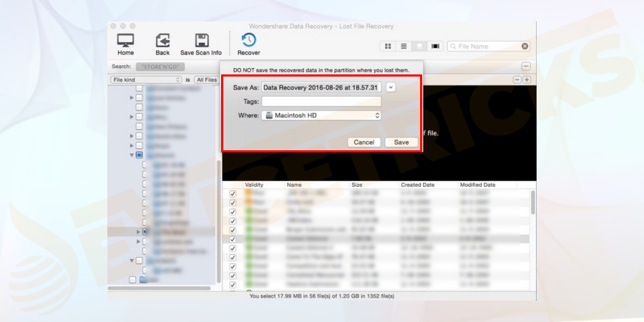
Task: Toggle the blue mixed-state folder checkbox
Action: click(140, 155)
